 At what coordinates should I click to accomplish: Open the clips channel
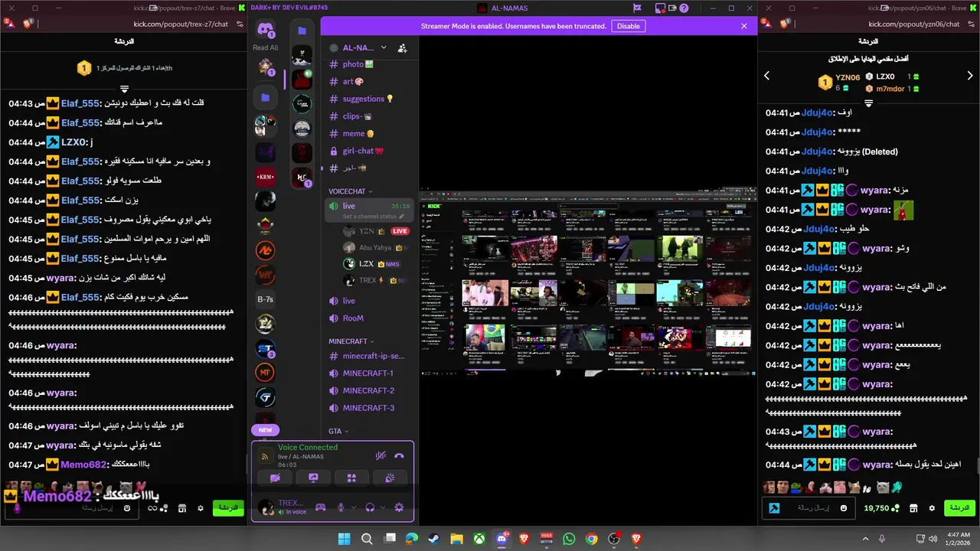point(370,116)
